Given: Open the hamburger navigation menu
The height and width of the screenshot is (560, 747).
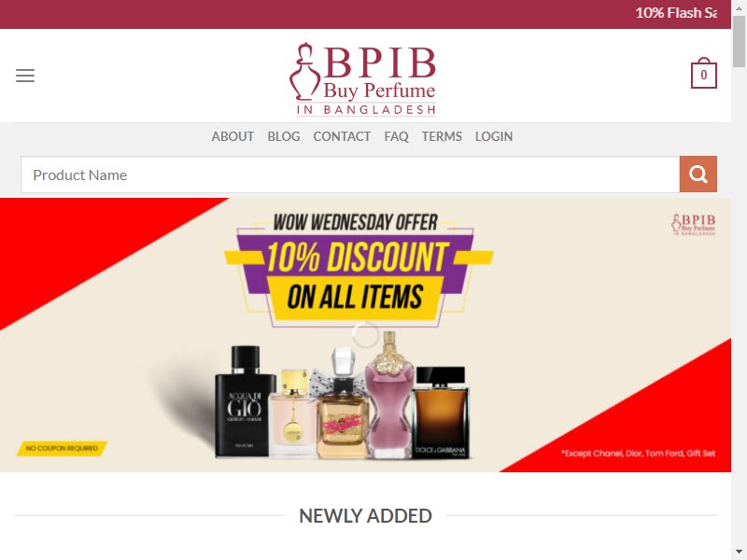Looking at the screenshot, I should [25, 76].
